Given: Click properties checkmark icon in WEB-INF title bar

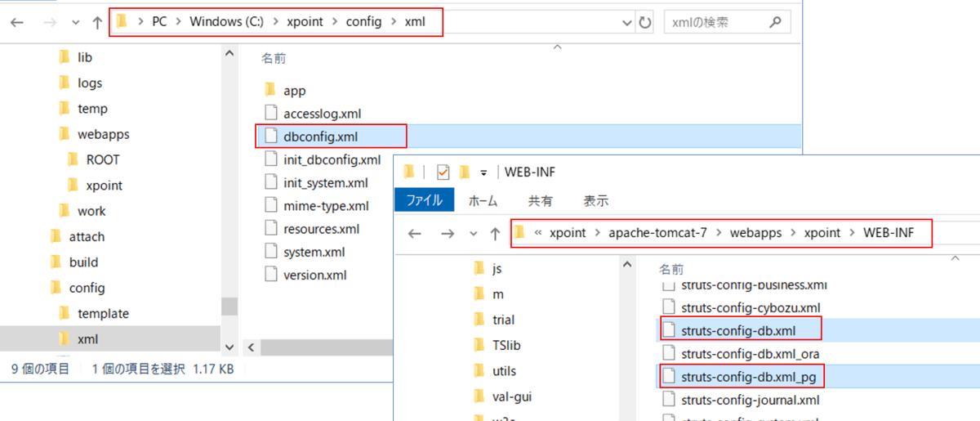Looking at the screenshot, I should click(x=443, y=172).
